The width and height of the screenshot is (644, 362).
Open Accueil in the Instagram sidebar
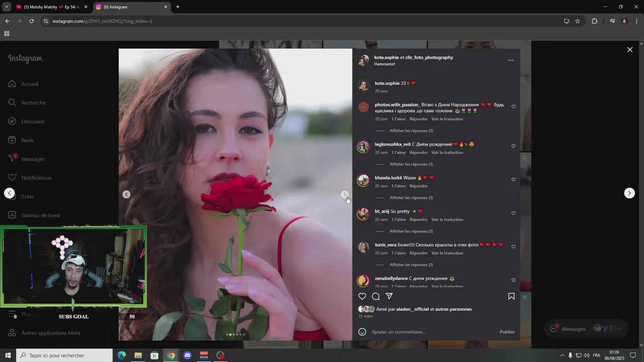24,84
